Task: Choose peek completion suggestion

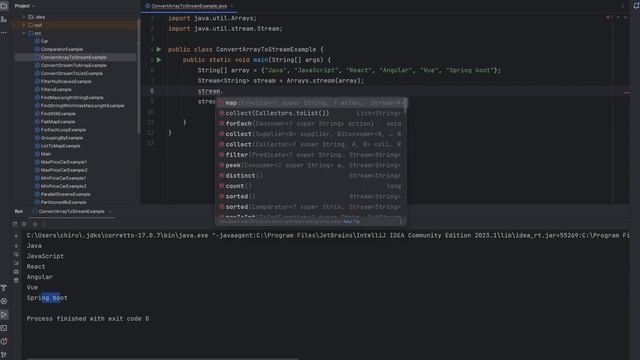Action: tap(310, 165)
